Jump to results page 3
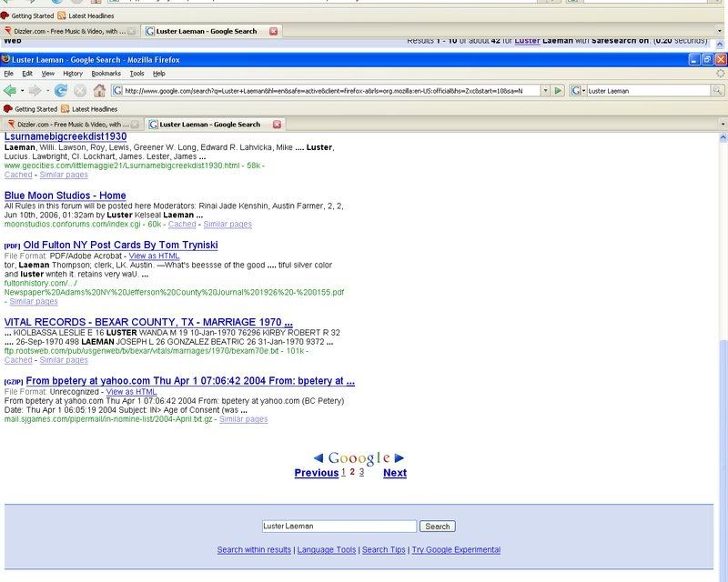The height and width of the screenshot is (582, 728). [x=361, y=472]
